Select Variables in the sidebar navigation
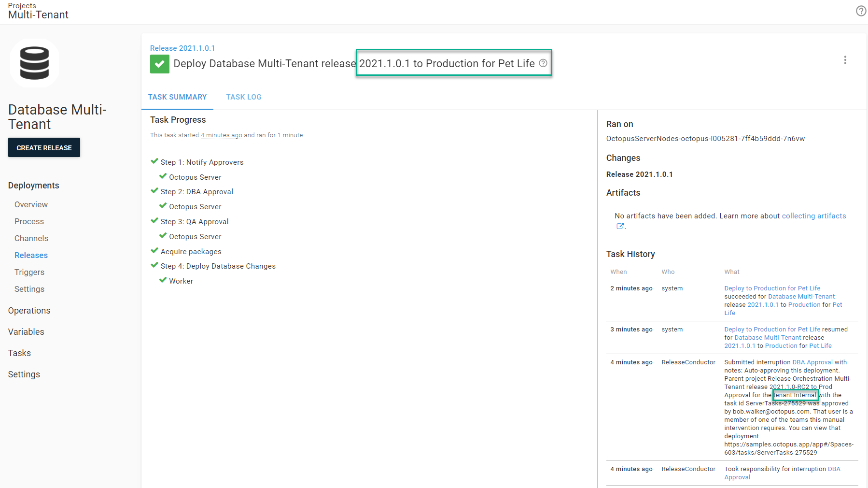Viewport: 868px width, 488px height. click(x=26, y=331)
